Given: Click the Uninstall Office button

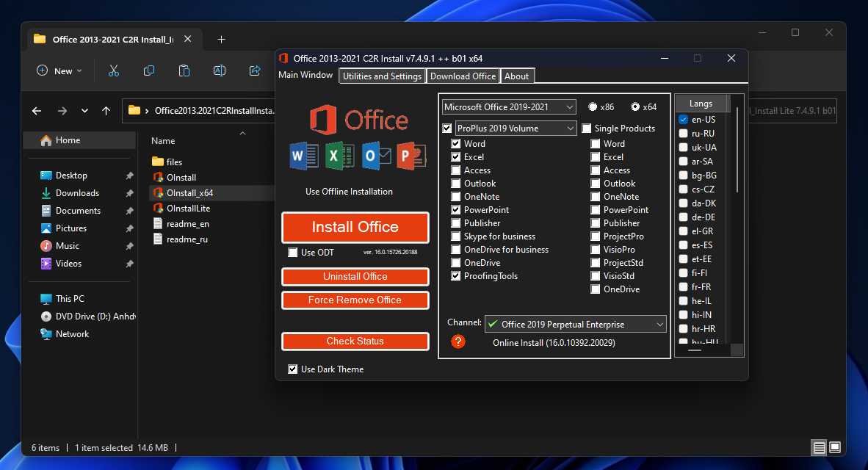Looking at the screenshot, I should [x=355, y=276].
